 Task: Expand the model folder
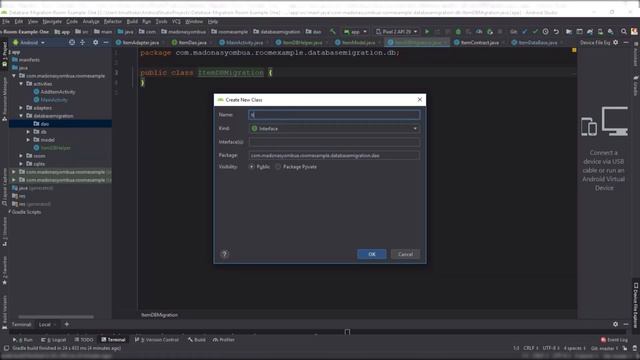(x=28, y=140)
